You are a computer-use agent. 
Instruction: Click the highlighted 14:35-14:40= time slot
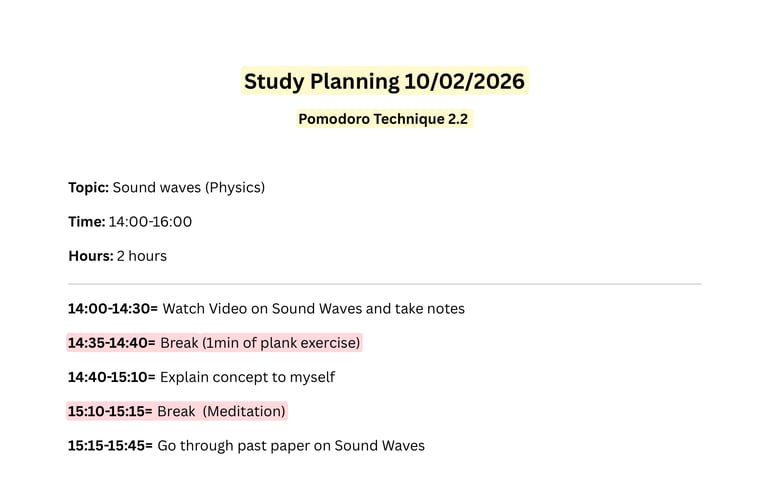point(111,343)
